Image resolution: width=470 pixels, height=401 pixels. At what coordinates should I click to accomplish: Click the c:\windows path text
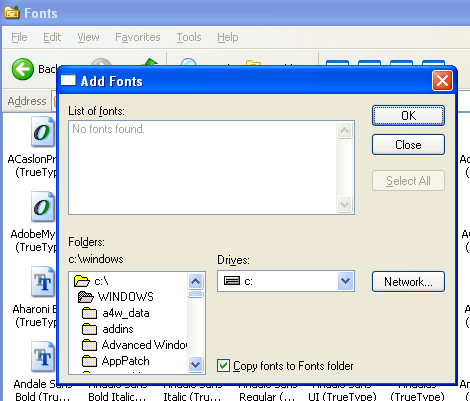[x=96, y=259]
